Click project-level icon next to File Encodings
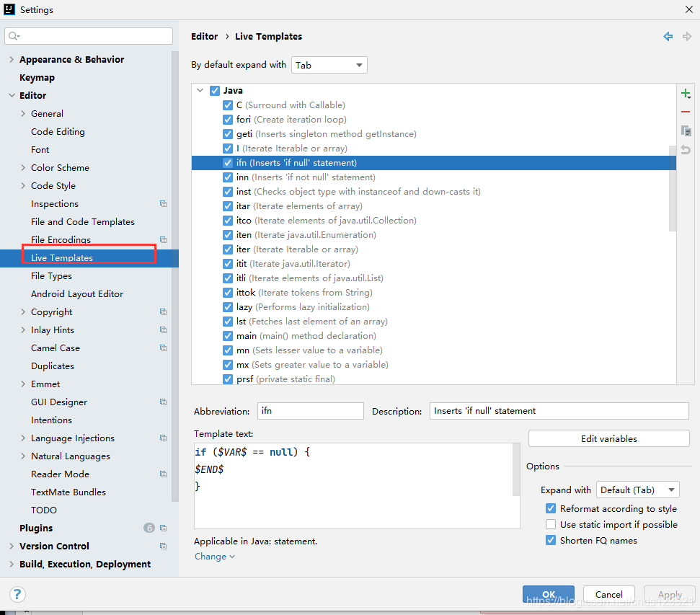The height and width of the screenshot is (615, 700). 163,240
